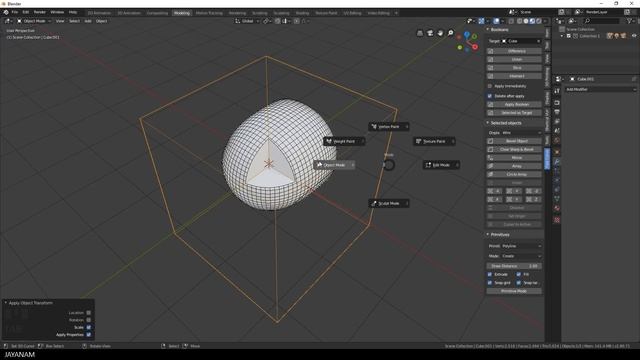This screenshot has height=360, width=640.
Task: Switch to the Modeling workspace tab
Action: pos(182,13)
